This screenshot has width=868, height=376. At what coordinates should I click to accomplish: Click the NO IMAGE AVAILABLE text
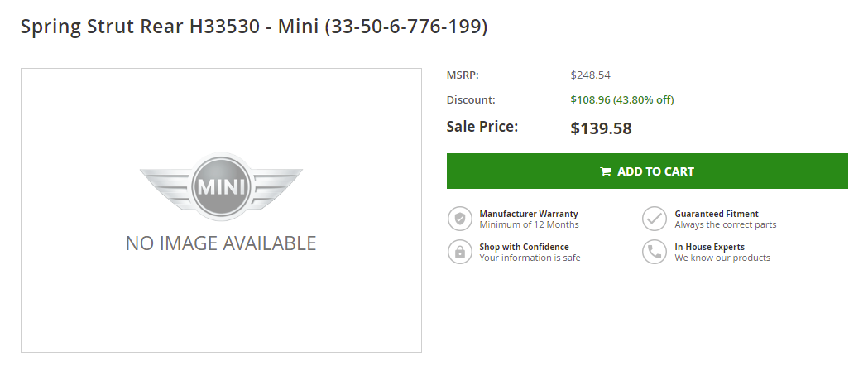(x=221, y=243)
